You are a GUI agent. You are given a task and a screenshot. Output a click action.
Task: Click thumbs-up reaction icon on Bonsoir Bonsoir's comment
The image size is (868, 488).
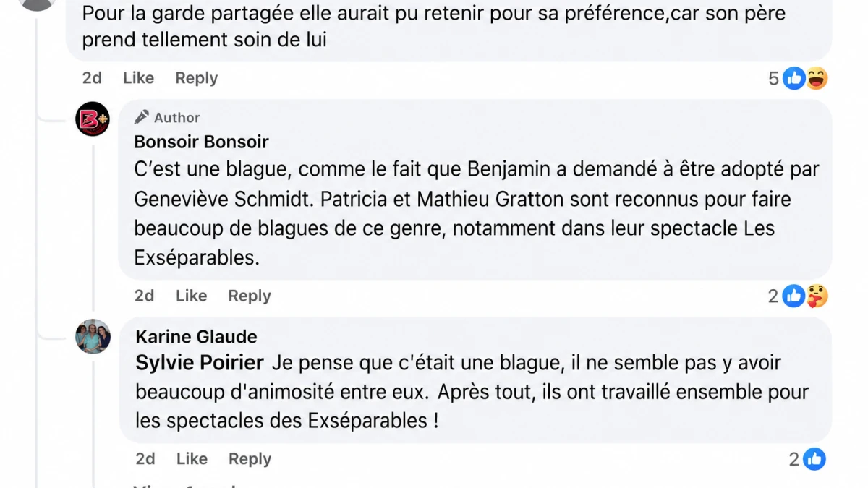[x=793, y=296]
